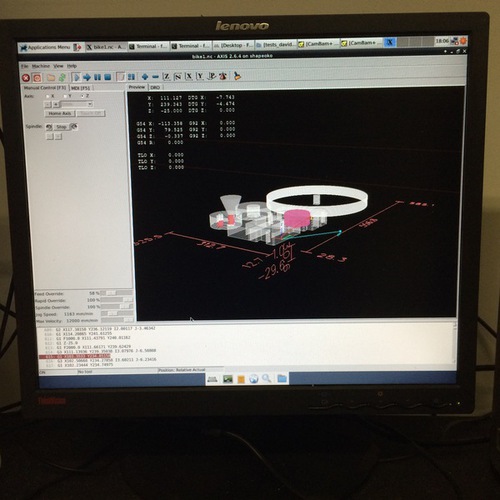Clear live plot with broom icon
Screen dimensions: 500x500
[237, 76]
